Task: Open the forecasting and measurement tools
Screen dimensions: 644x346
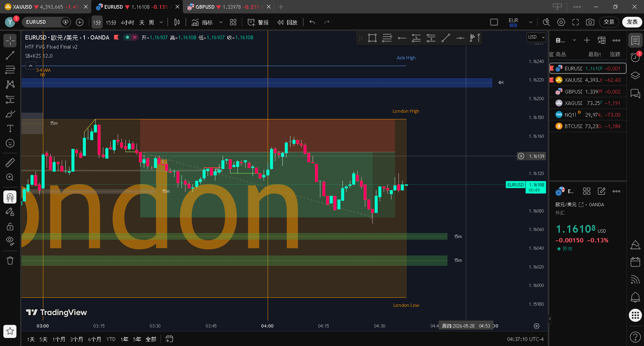Action: [10, 99]
